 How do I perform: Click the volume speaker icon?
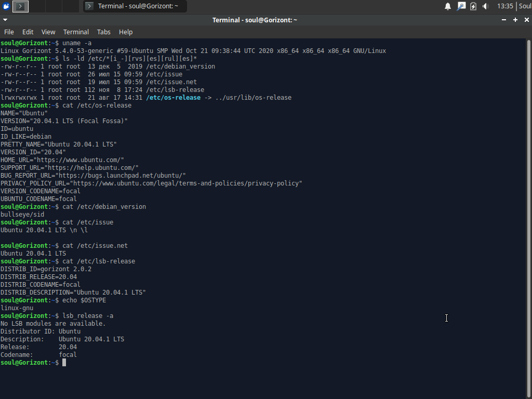486,6
